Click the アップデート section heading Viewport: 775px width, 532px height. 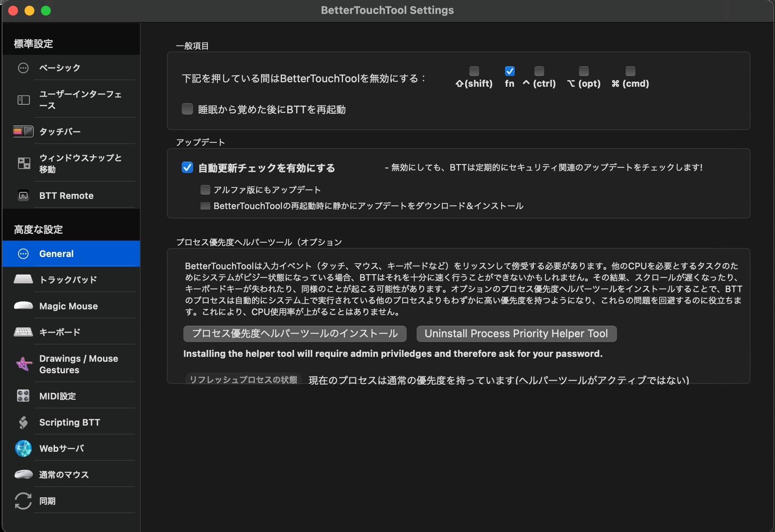pos(201,142)
